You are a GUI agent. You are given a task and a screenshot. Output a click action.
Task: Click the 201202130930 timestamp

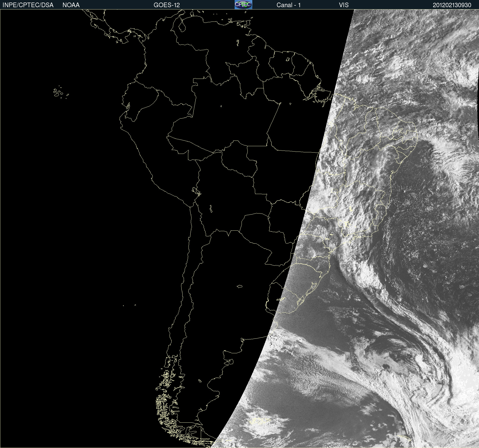452,5
